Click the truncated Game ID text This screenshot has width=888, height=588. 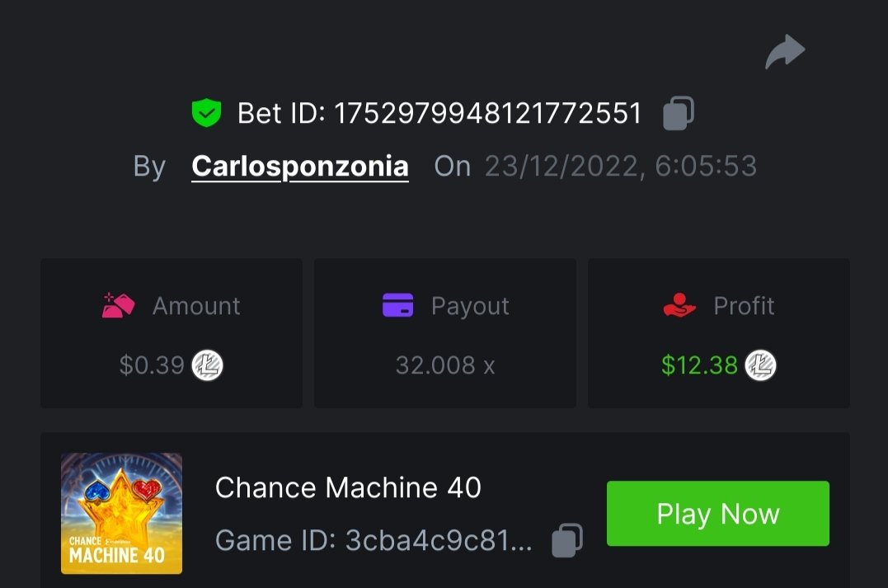point(439,541)
